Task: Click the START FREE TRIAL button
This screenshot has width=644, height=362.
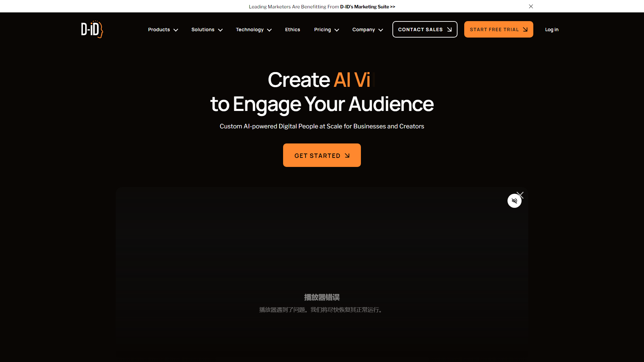Action: click(498, 29)
